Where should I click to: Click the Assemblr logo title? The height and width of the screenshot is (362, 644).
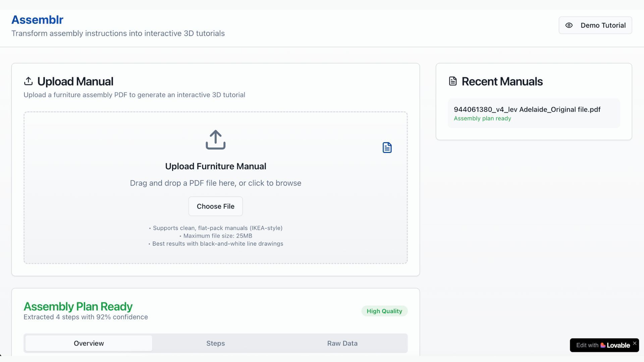click(x=37, y=20)
